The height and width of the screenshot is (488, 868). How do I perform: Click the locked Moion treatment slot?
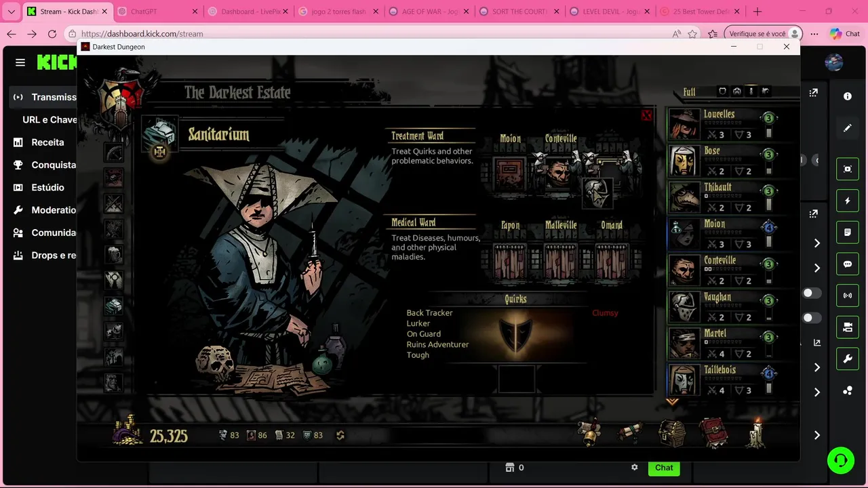510,174
